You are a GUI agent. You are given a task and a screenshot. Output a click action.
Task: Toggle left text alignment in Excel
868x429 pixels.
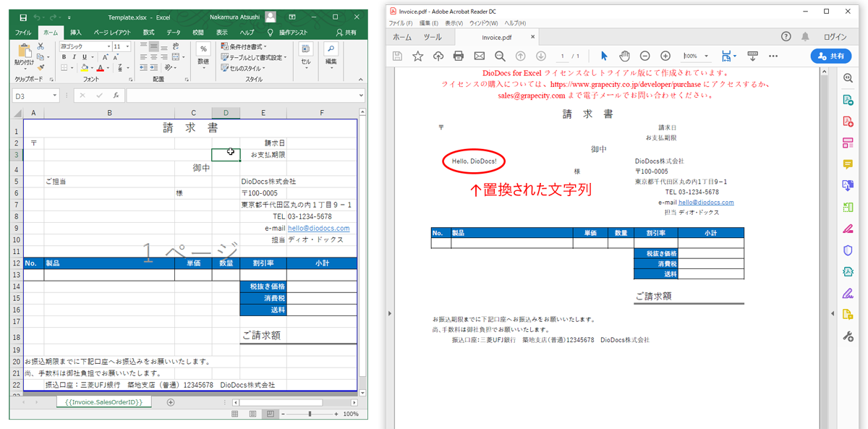click(x=143, y=57)
